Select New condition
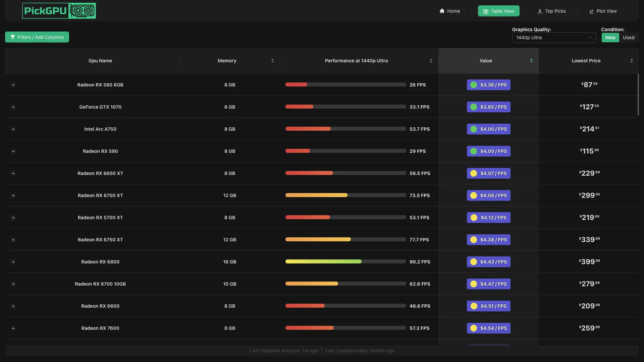The height and width of the screenshot is (362, 644). coord(610,38)
